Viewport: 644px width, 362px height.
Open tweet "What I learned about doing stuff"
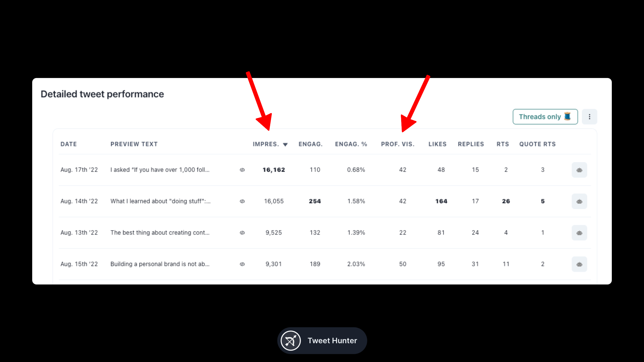160,201
